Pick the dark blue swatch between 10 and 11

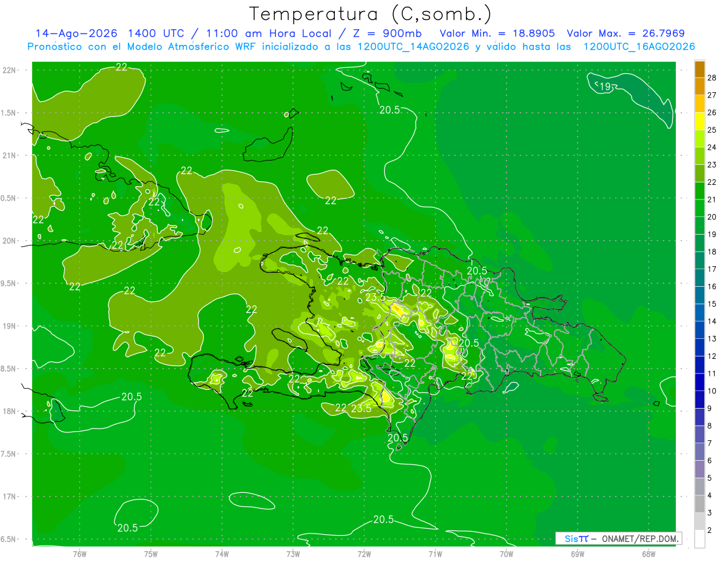[699, 383]
